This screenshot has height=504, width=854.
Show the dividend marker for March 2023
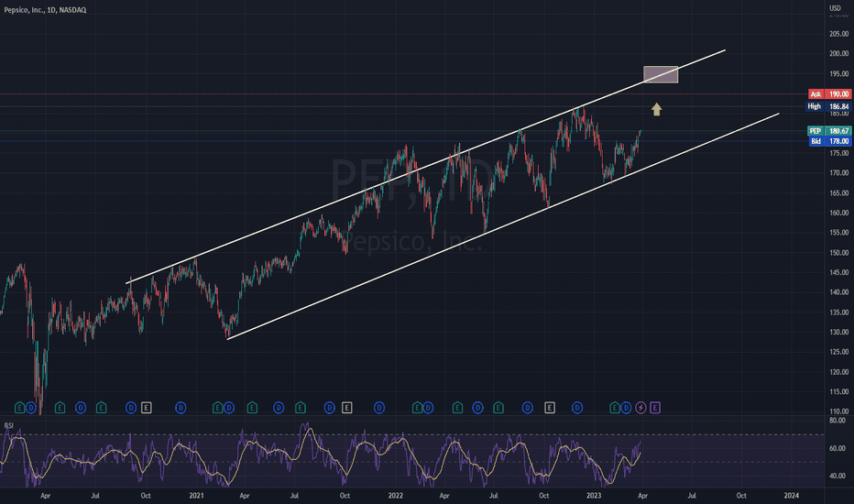click(x=626, y=408)
